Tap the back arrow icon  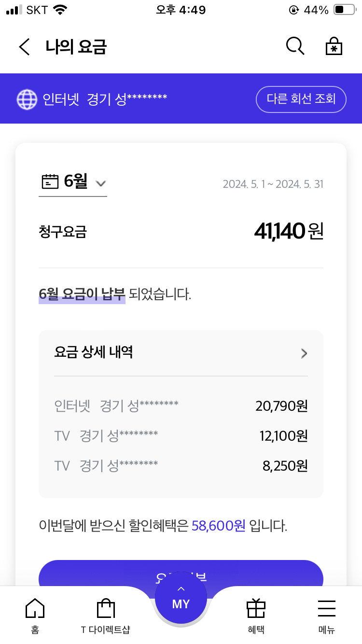[x=24, y=47]
